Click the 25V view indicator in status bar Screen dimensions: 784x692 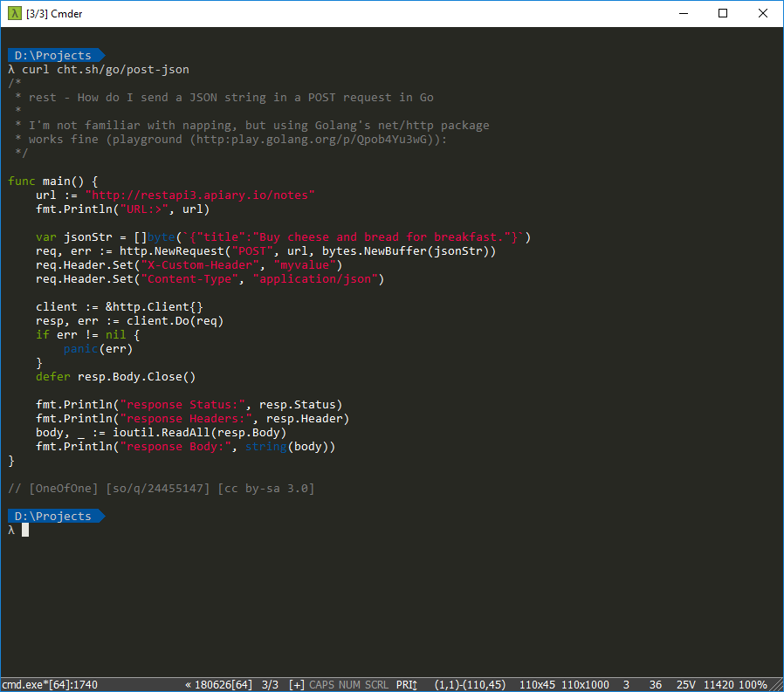pyautogui.click(x=686, y=684)
